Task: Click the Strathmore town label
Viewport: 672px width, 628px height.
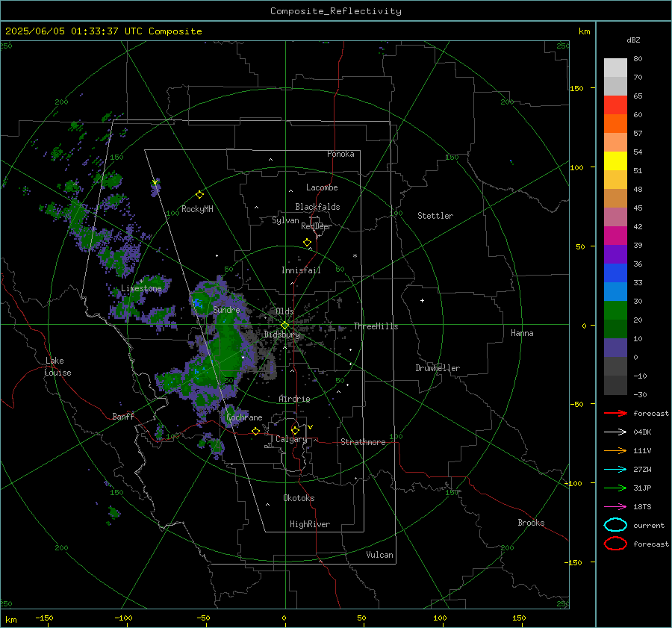Action: (x=363, y=442)
